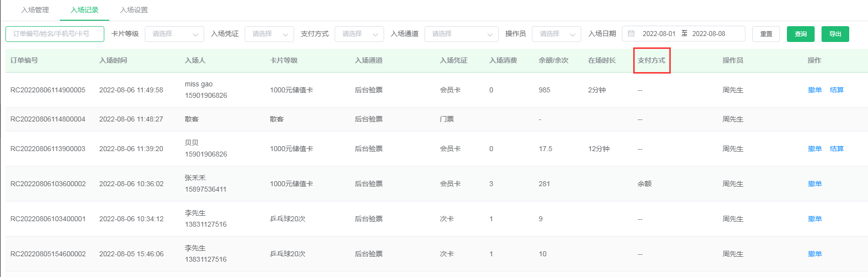Click the calendar icon in date range field
Viewport: 868px width, 277px height.
(631, 34)
